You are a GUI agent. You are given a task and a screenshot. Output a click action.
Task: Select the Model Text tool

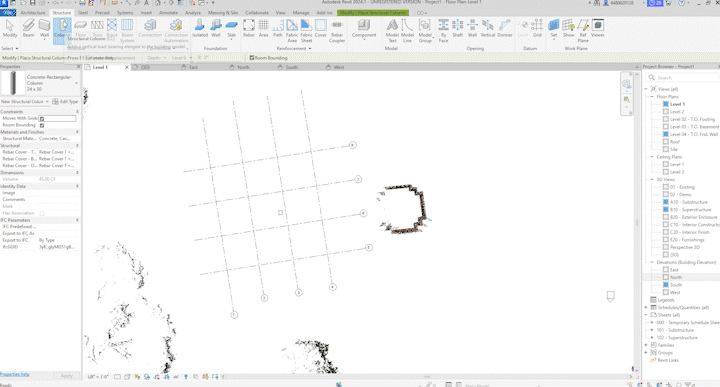pyautogui.click(x=392, y=31)
